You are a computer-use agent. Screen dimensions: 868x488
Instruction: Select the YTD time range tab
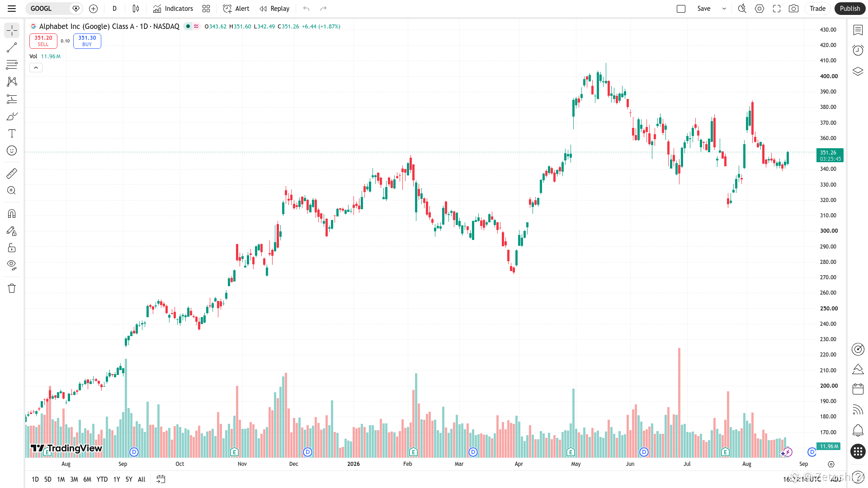102,479
